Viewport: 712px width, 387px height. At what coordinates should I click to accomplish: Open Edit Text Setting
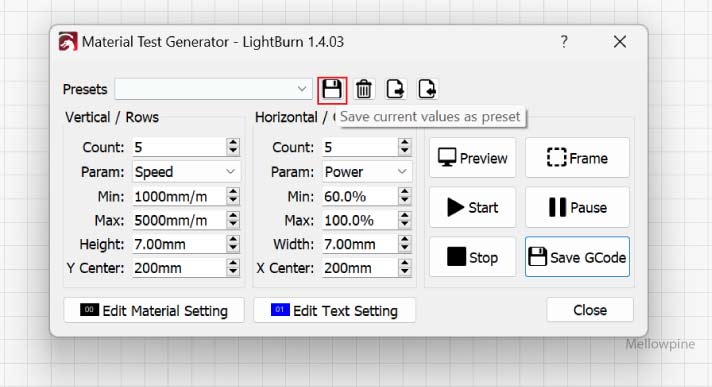point(335,311)
